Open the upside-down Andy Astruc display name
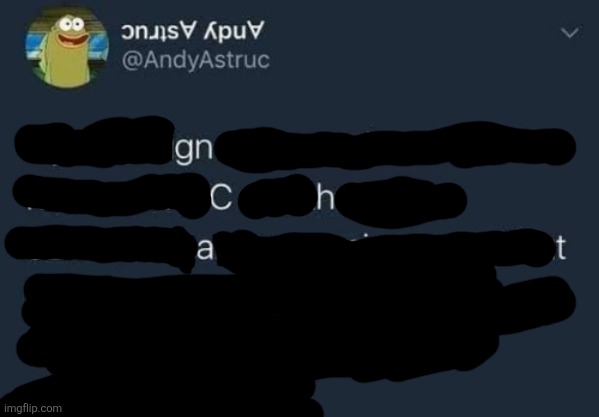 click(x=193, y=31)
